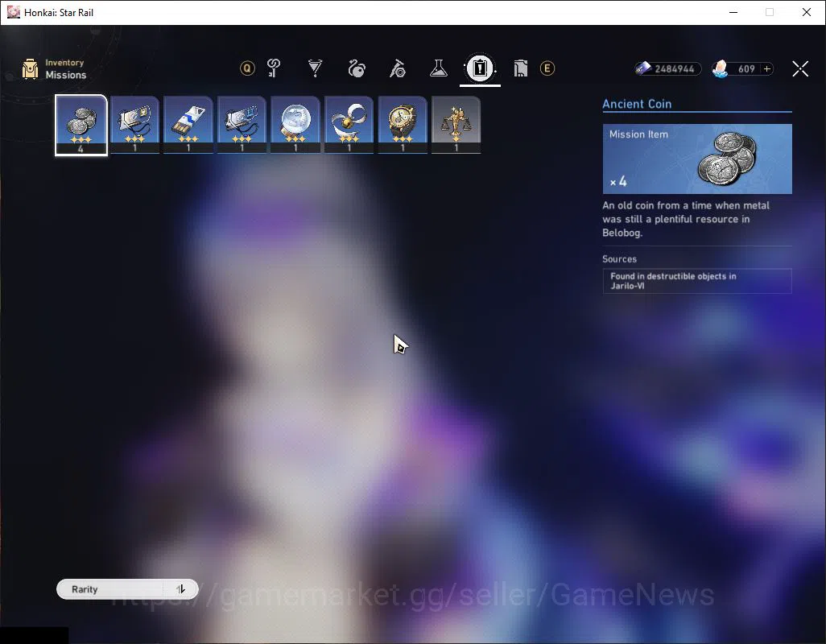Open the flask consumables category tab
The height and width of the screenshot is (644, 826).
[x=438, y=68]
